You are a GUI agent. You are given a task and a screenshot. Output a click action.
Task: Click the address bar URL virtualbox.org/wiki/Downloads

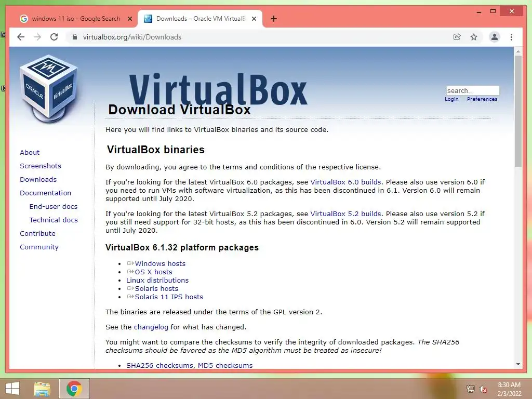132,37
